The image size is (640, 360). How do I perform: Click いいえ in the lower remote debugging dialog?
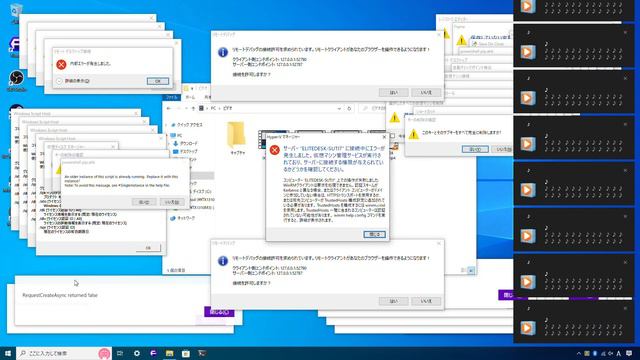pyautogui.click(x=426, y=301)
